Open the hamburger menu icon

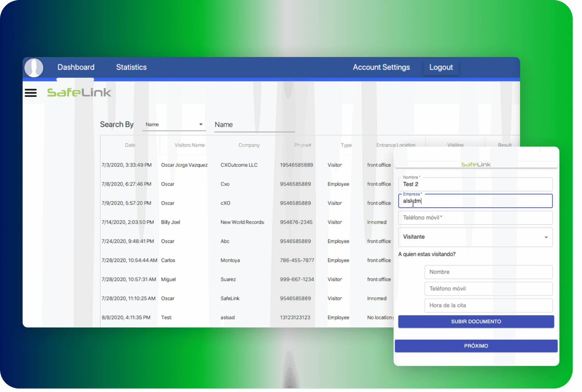tap(31, 93)
